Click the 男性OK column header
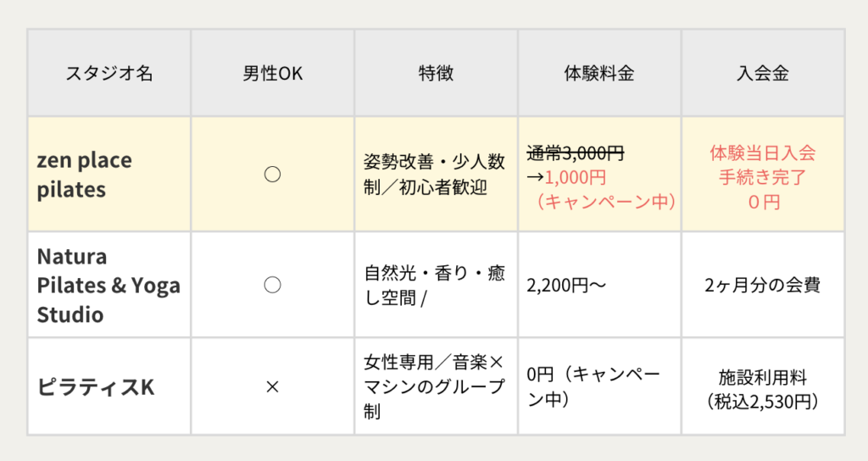This screenshot has height=461, width=868. [x=272, y=73]
